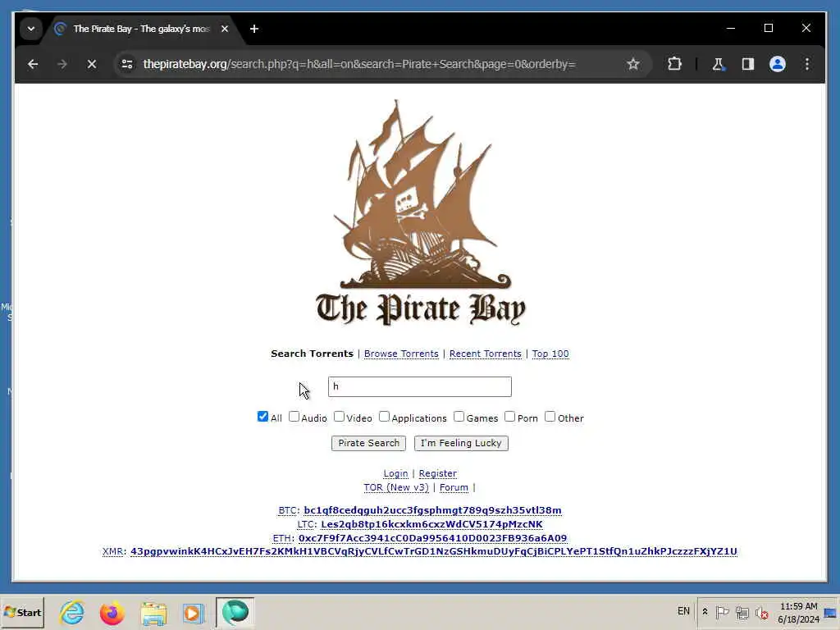Launch Firefox from taskbar
This screenshot has width=840, height=630.
[112, 612]
